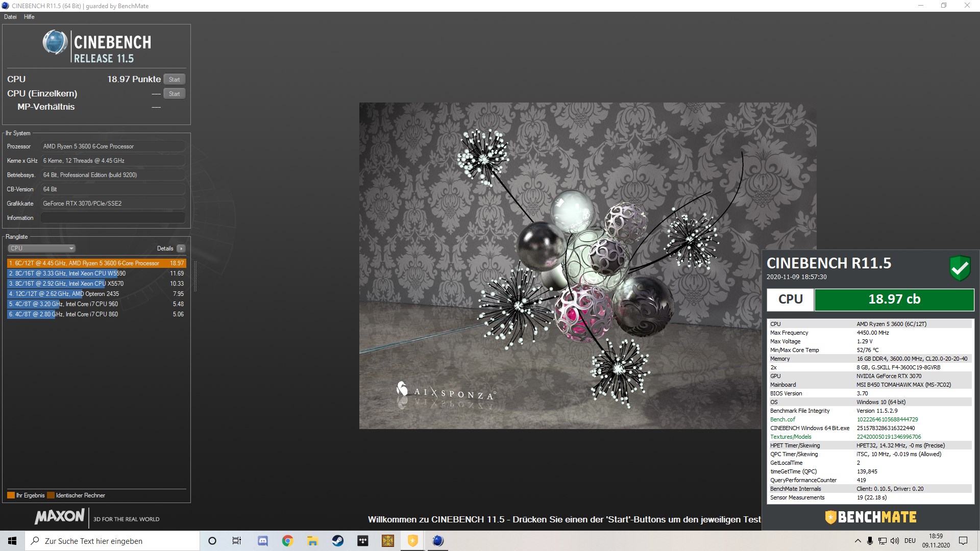Viewport: 980px width, 551px height.
Task: Click the Sensor Measurements row
Action: (870, 497)
